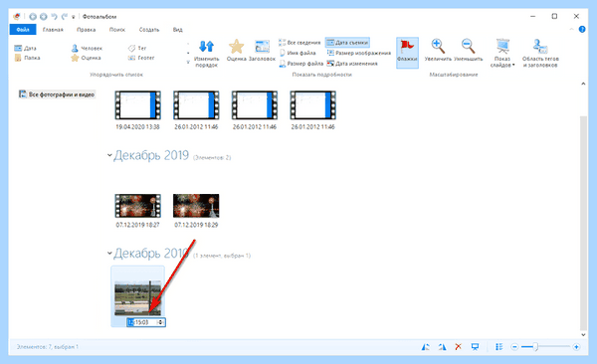The width and height of the screenshot is (597, 364).
Task: Arrange list by Оценка star
Action: tap(86, 58)
